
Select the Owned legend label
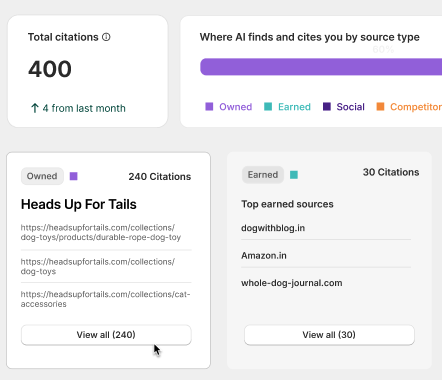235,107
